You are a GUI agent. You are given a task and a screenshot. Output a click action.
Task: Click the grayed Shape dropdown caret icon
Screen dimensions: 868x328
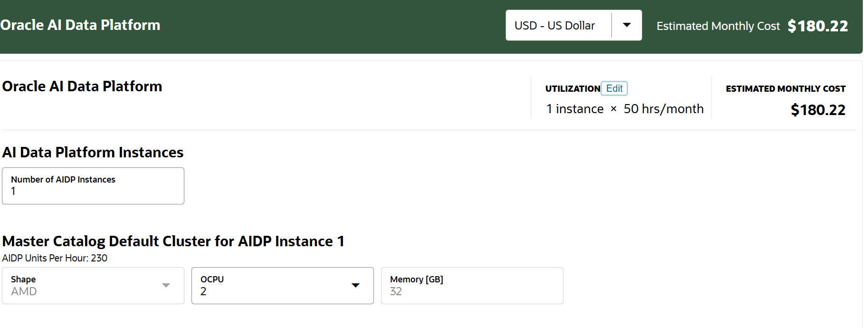(166, 285)
